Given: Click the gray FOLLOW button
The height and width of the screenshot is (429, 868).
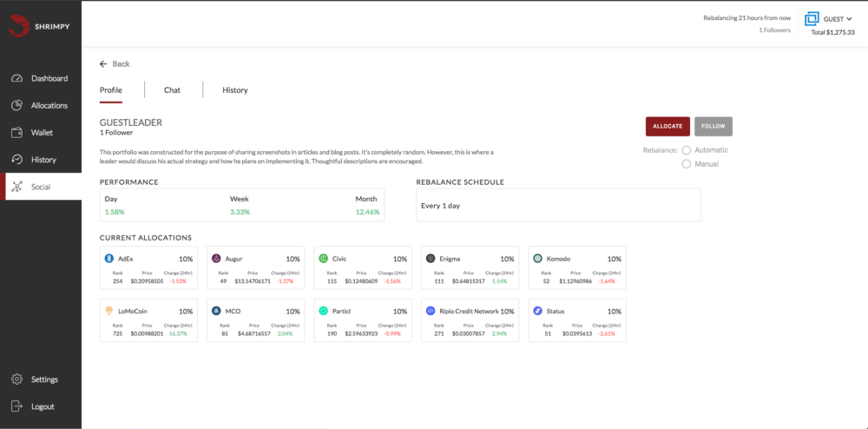Looking at the screenshot, I should click(713, 126).
